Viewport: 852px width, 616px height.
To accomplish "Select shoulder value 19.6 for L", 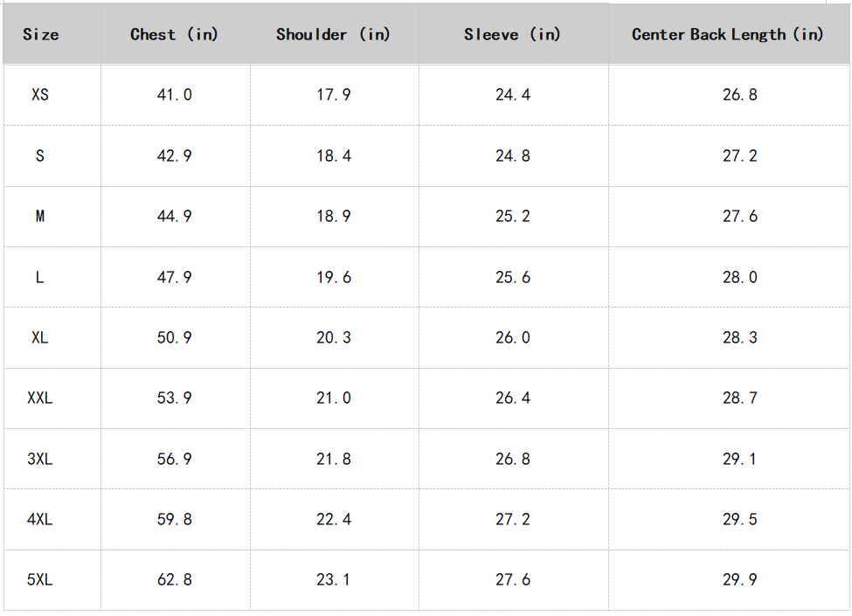I will 334,277.
